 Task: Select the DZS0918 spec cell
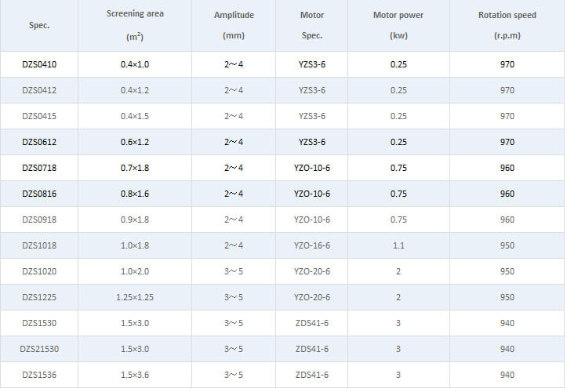[x=39, y=220]
